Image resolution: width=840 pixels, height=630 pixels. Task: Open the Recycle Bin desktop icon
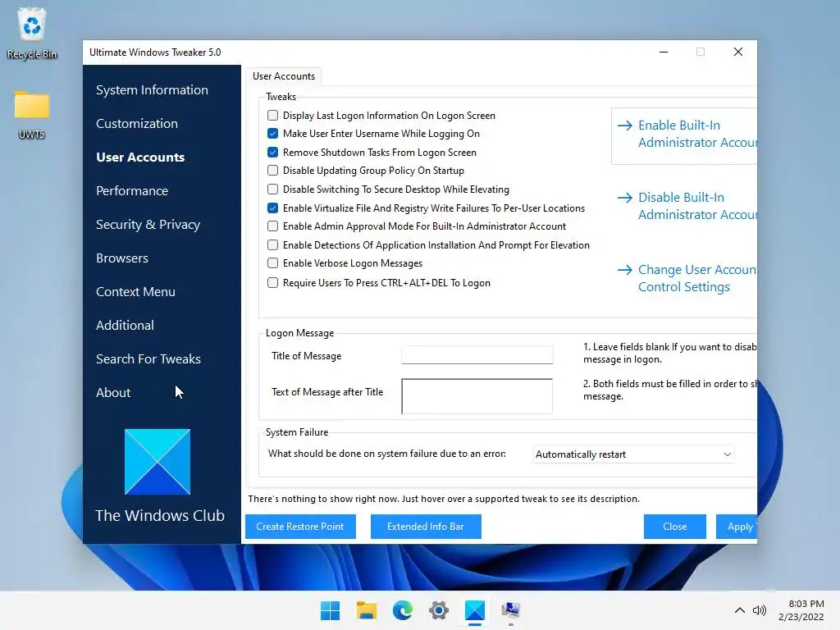click(x=32, y=33)
